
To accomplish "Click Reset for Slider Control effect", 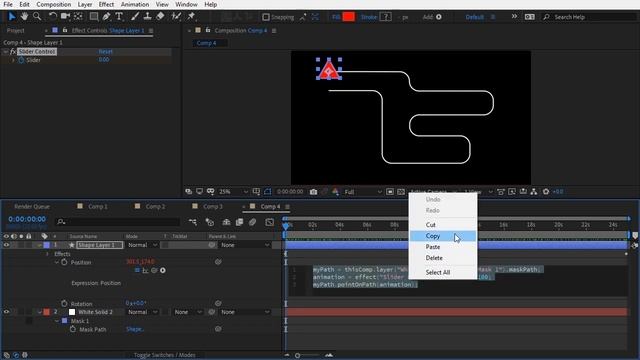I will tap(105, 51).
